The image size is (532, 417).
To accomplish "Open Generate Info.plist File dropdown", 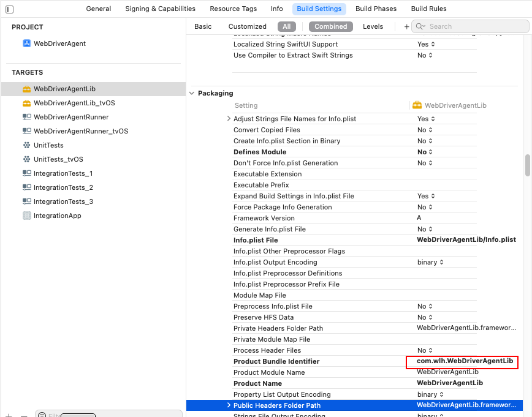I will pyautogui.click(x=425, y=229).
